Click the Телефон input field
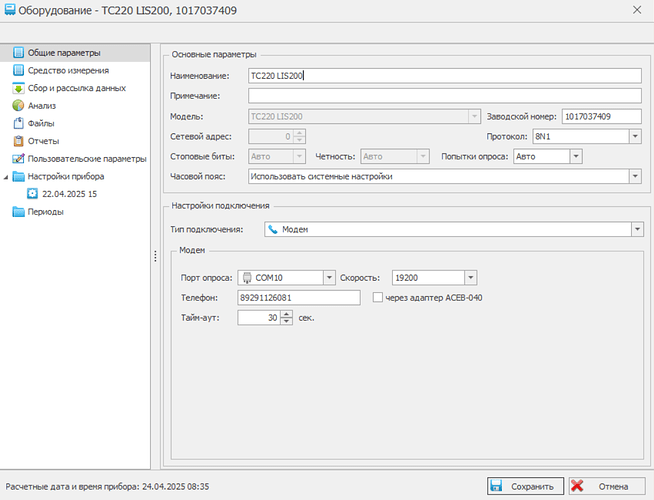654x500 pixels. click(299, 298)
